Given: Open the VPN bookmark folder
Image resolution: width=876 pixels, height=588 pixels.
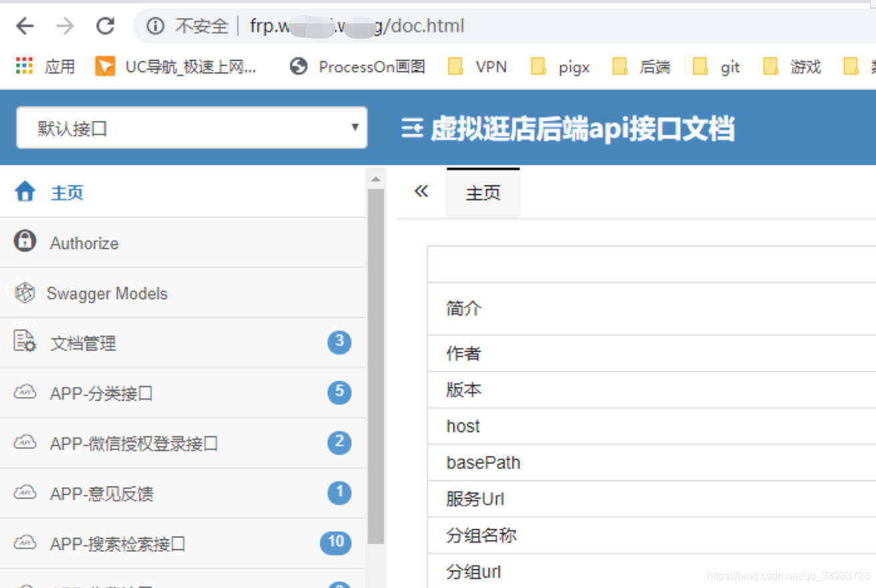Looking at the screenshot, I should pyautogui.click(x=477, y=66).
